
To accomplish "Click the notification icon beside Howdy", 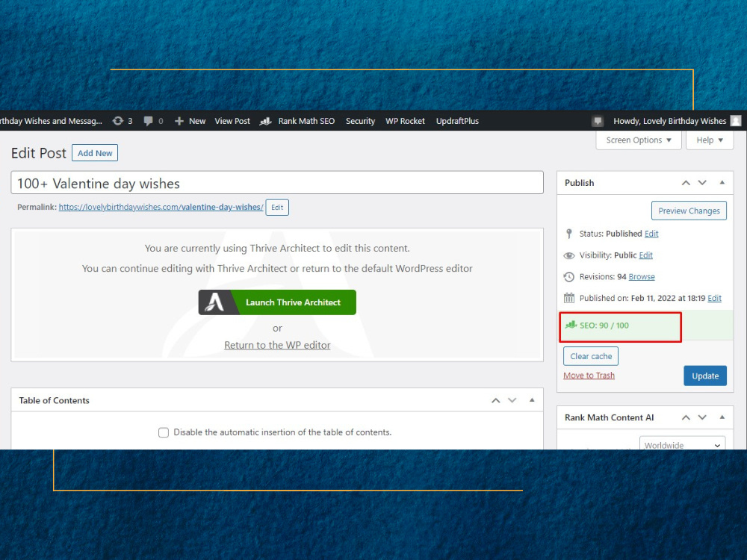I will 598,121.
